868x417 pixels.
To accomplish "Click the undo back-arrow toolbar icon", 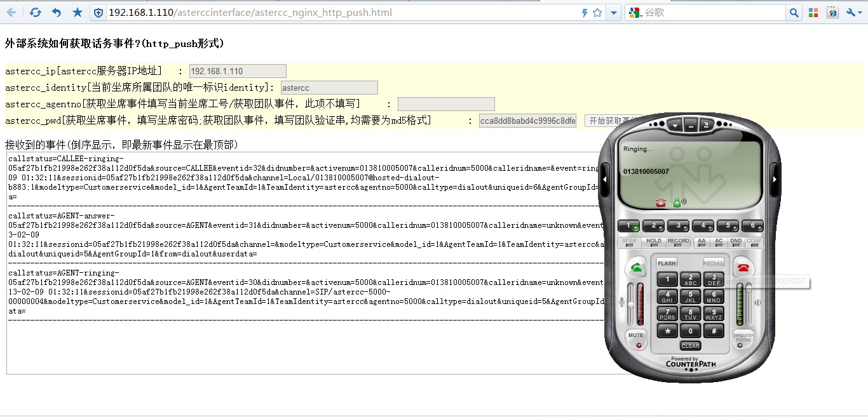I will coord(57,12).
